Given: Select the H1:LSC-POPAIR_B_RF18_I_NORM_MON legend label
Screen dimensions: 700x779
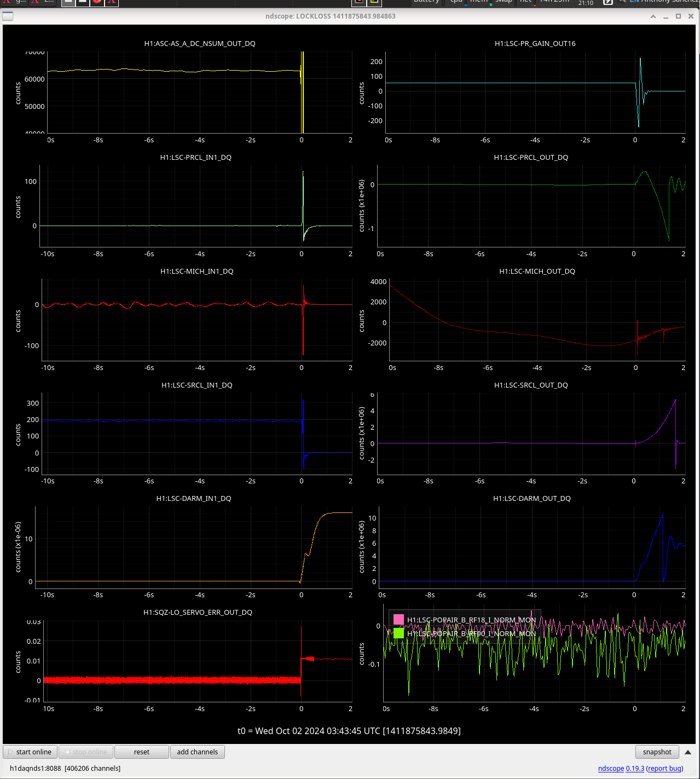Looking at the screenshot, I should 471,620.
